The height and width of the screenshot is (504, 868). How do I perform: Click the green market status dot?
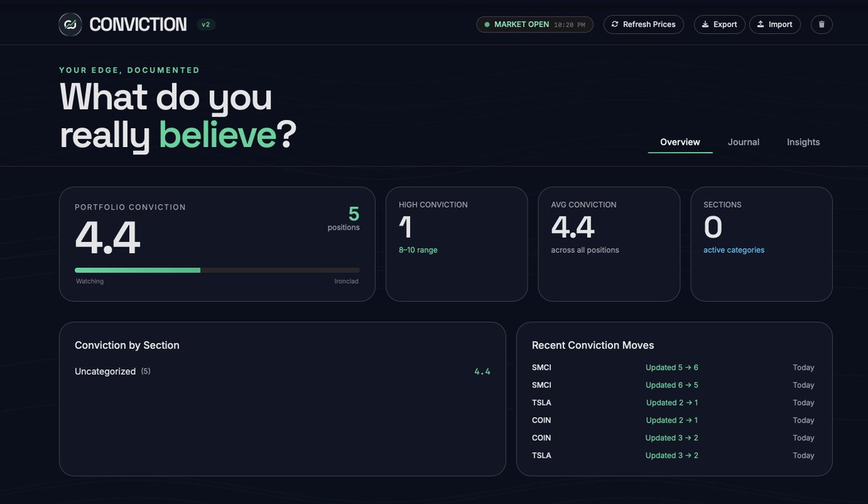pyautogui.click(x=487, y=25)
